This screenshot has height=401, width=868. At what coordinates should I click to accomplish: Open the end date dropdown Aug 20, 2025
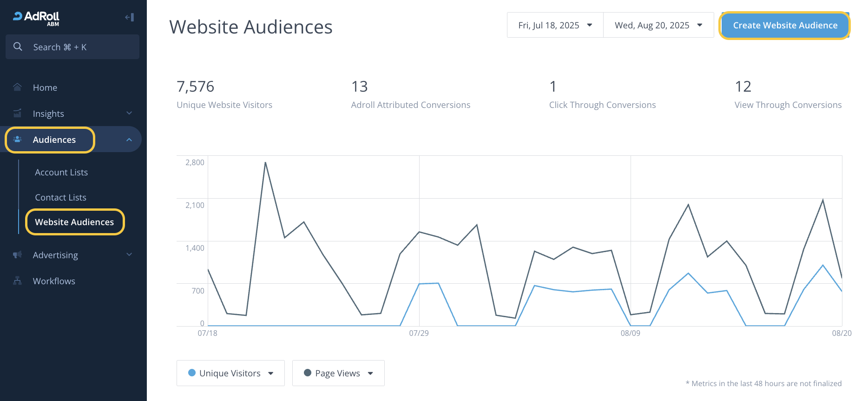[x=658, y=25]
